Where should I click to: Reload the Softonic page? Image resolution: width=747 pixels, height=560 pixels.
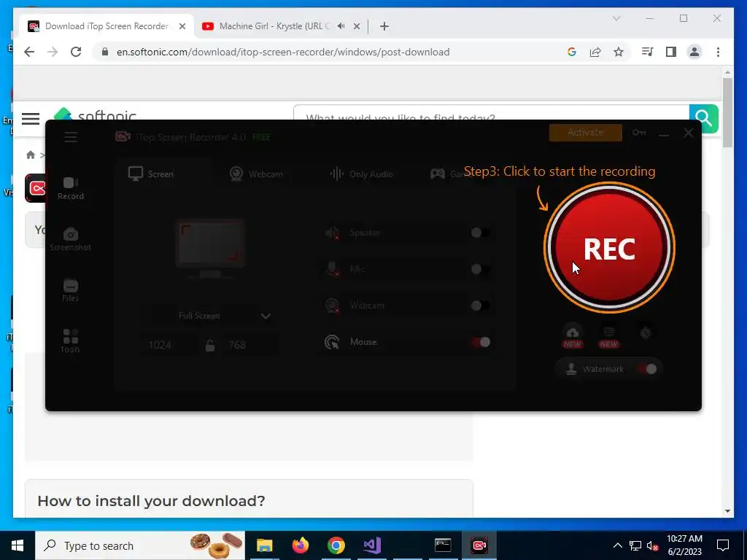76,52
